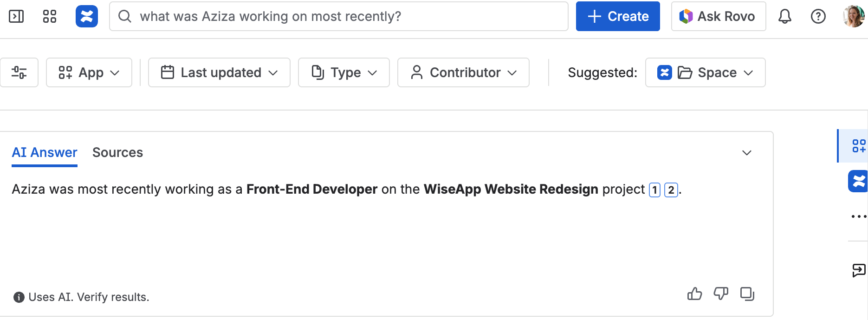This screenshot has width=868, height=320.
Task: Expand the App filter dropdown
Action: (x=89, y=72)
